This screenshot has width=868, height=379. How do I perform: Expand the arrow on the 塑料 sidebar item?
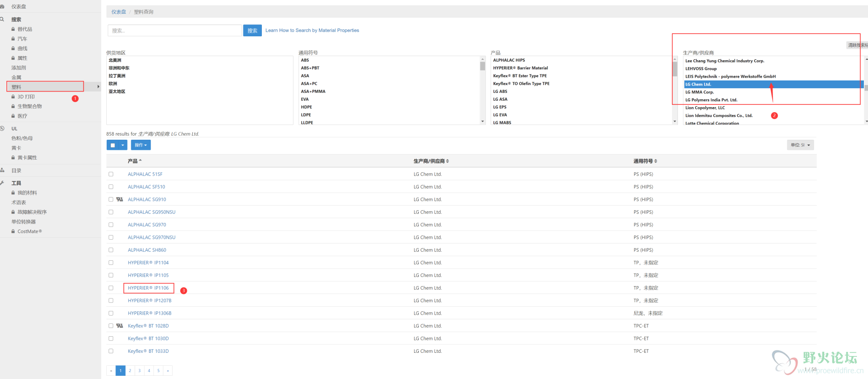(98, 86)
